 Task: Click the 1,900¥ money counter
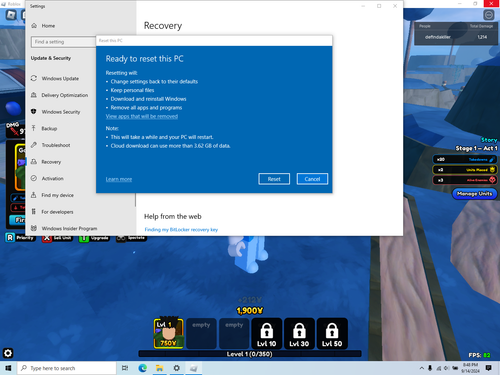[250, 311]
